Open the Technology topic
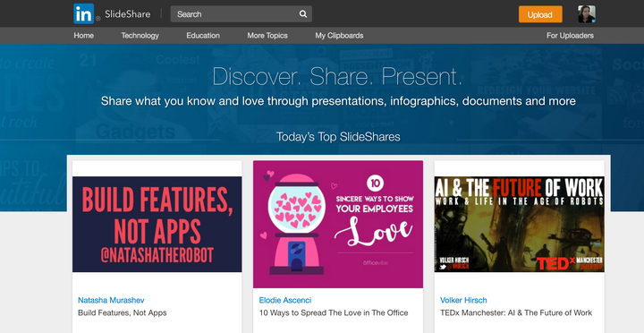The height and width of the screenshot is (333, 644). point(140,35)
